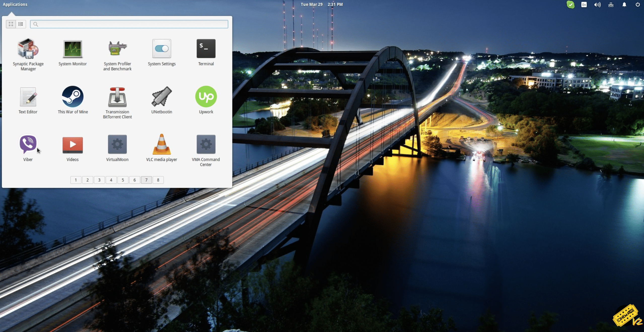
Task: Open Transmission BitTorrent Client
Action: tap(117, 103)
